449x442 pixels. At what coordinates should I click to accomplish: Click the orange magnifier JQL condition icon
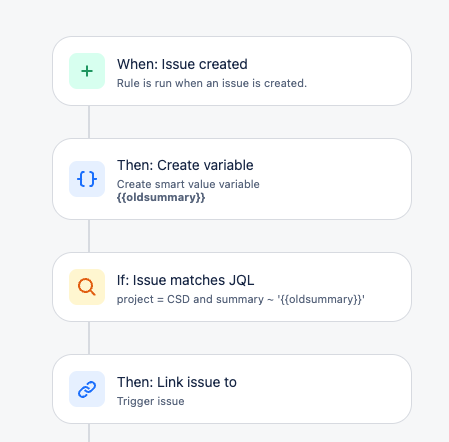click(87, 287)
